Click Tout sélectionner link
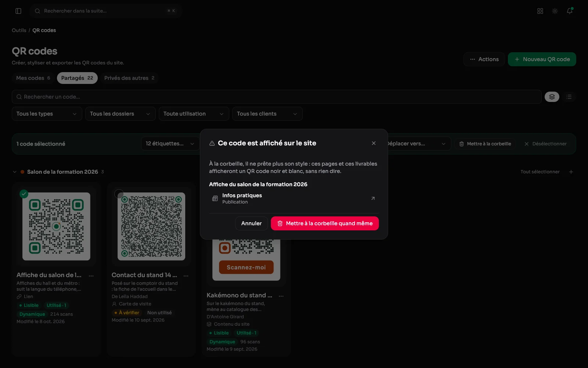 tap(540, 172)
